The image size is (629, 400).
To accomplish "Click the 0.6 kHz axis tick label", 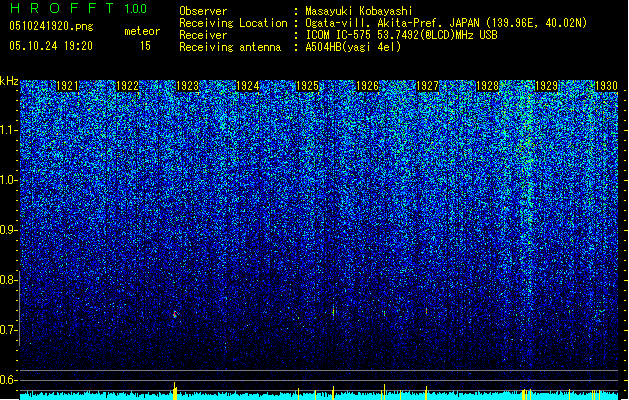I will 9,380.
